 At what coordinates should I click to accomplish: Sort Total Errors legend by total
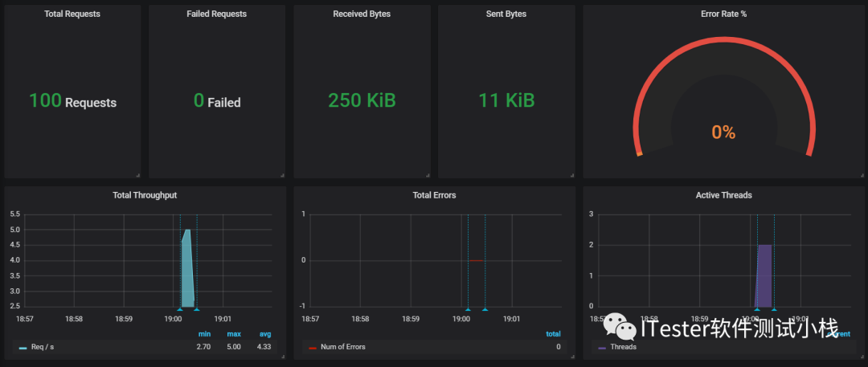pos(553,334)
